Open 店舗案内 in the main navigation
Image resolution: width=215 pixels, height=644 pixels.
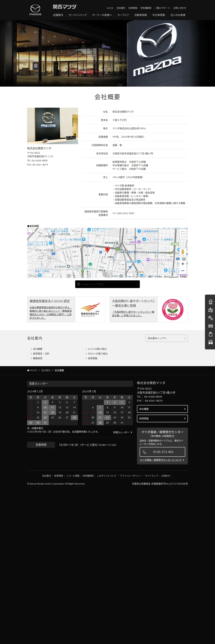tap(58, 15)
